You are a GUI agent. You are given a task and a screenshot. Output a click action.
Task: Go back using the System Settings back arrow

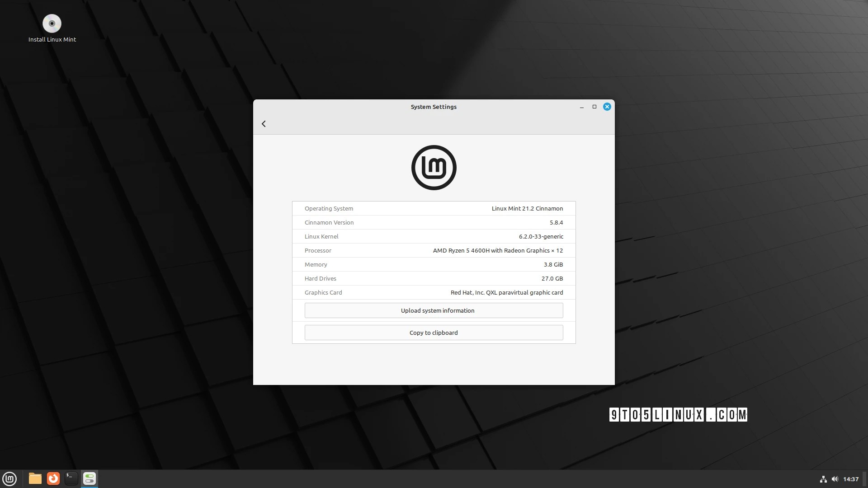tap(264, 123)
